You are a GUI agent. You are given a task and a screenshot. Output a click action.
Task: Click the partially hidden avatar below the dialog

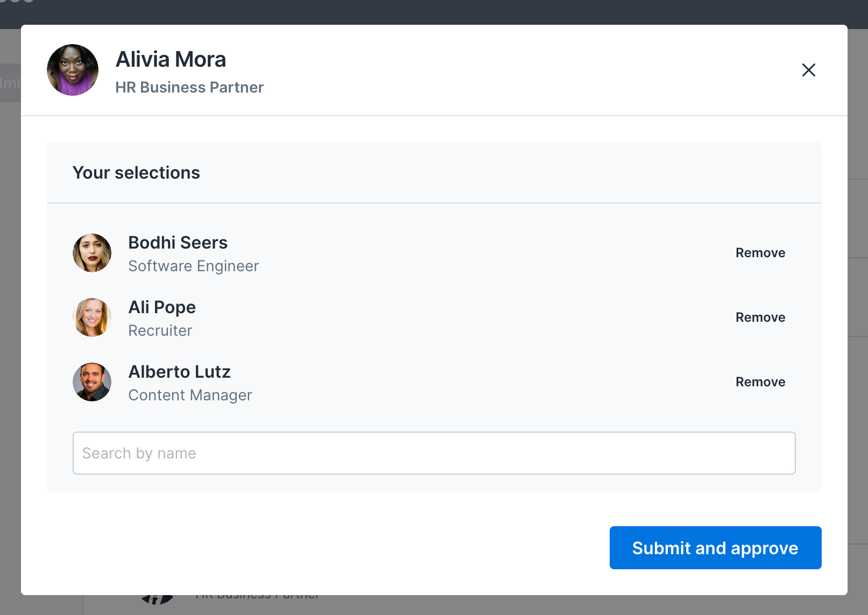tap(157, 599)
